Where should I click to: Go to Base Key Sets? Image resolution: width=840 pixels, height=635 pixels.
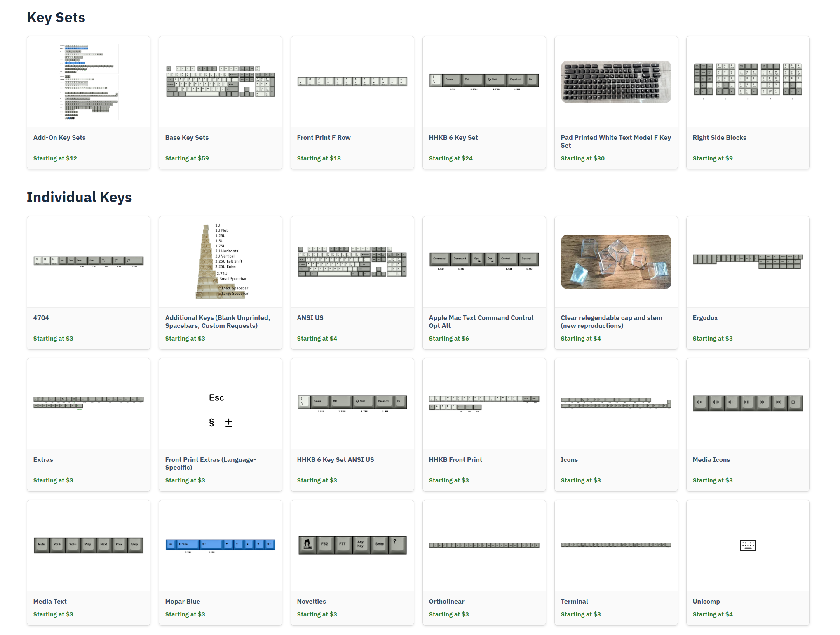coord(187,138)
